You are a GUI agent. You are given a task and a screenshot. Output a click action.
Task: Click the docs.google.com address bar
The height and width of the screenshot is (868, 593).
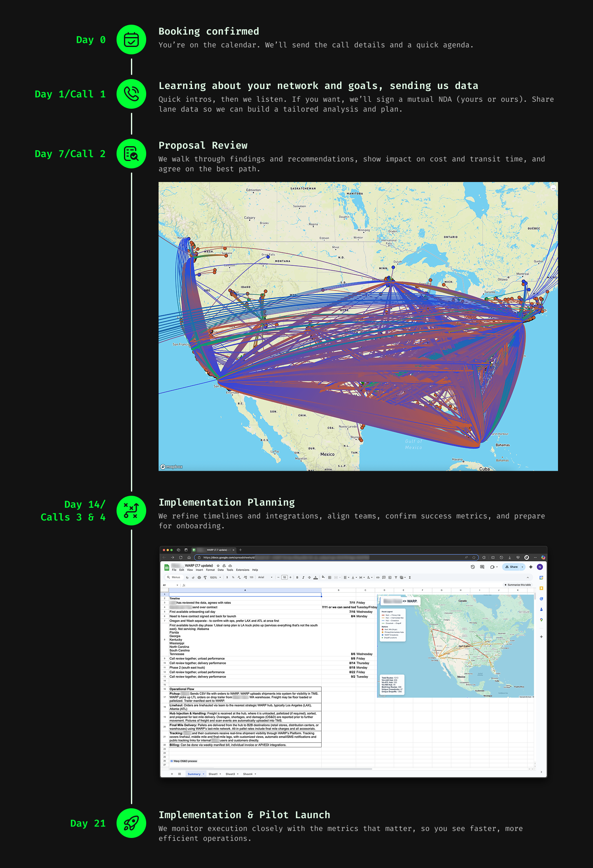336,557
